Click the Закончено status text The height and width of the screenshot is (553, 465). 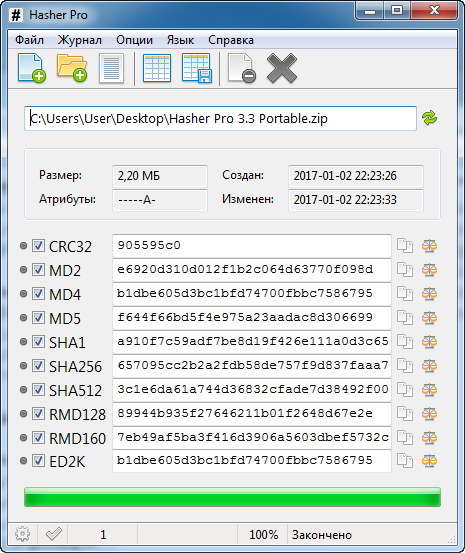point(322,535)
